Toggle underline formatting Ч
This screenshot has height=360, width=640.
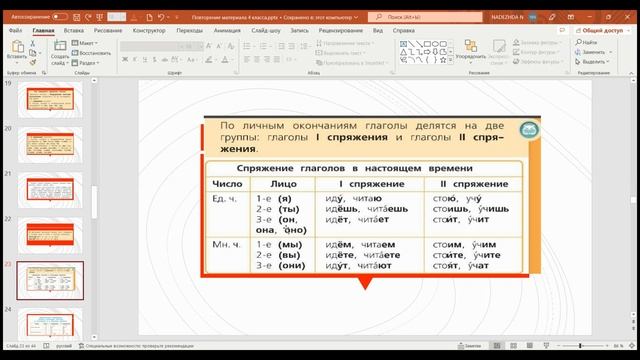point(144,60)
